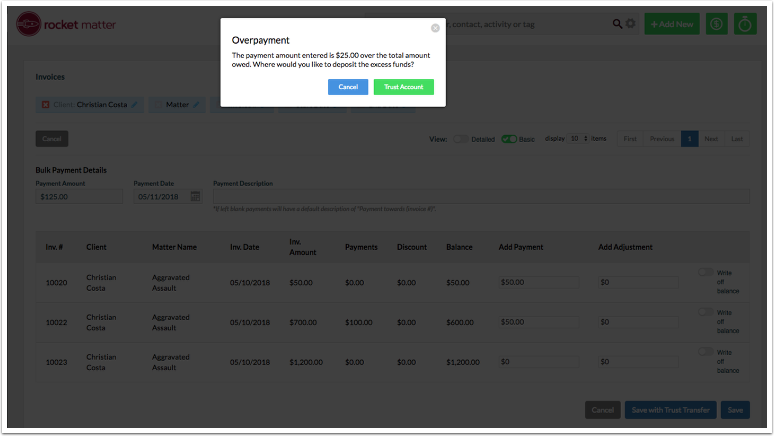Open the display items count dropdown
Screen dimensions: 774x436
click(x=578, y=139)
